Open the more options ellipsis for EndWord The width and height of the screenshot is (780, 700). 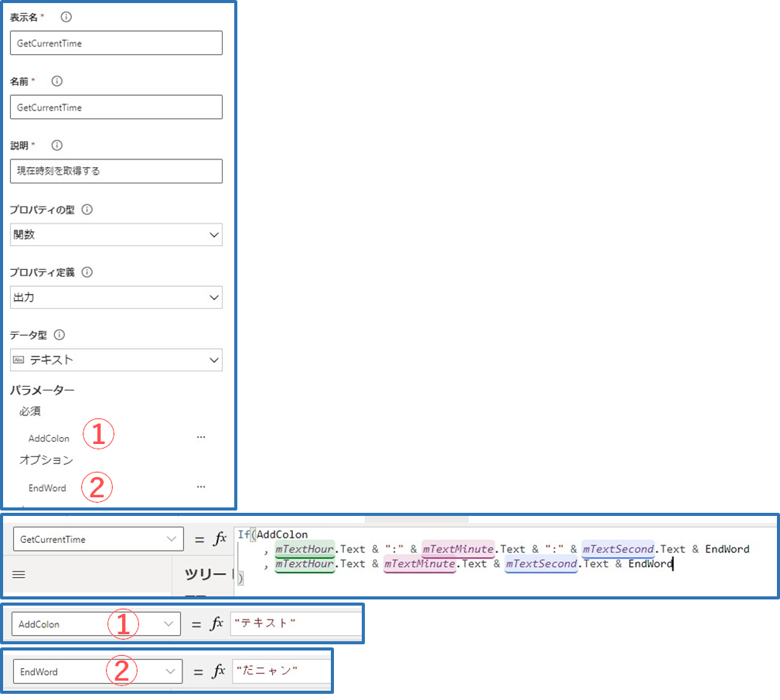[x=201, y=487]
